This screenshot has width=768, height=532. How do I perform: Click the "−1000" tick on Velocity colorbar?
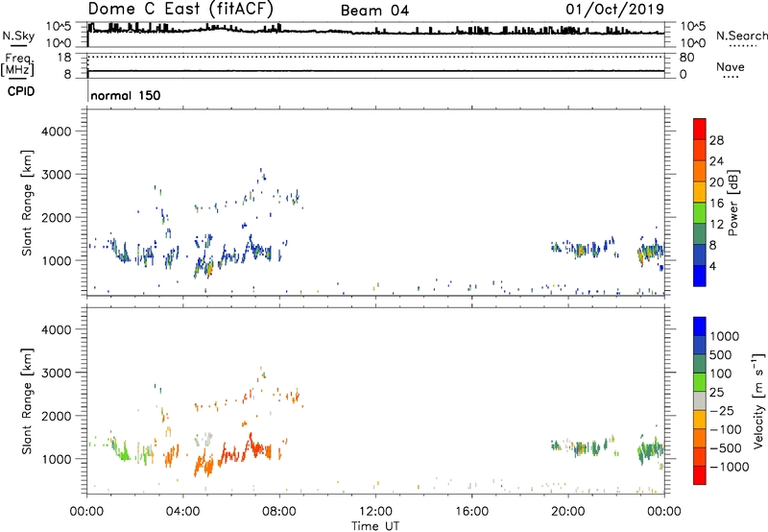click(x=729, y=467)
